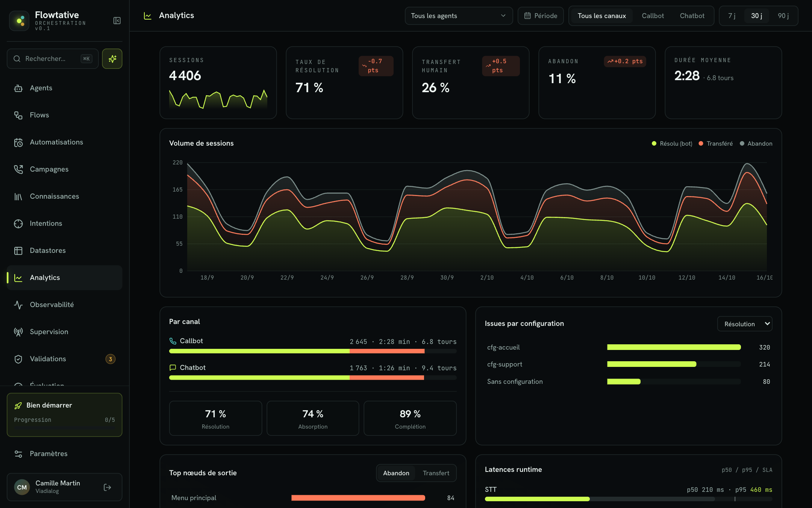
Task: Open the Période date picker
Action: click(541, 16)
